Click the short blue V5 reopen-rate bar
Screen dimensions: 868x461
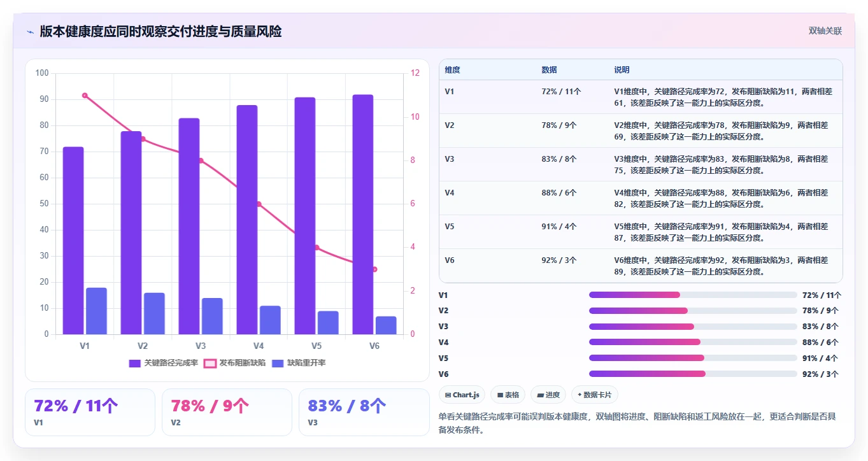click(328, 323)
